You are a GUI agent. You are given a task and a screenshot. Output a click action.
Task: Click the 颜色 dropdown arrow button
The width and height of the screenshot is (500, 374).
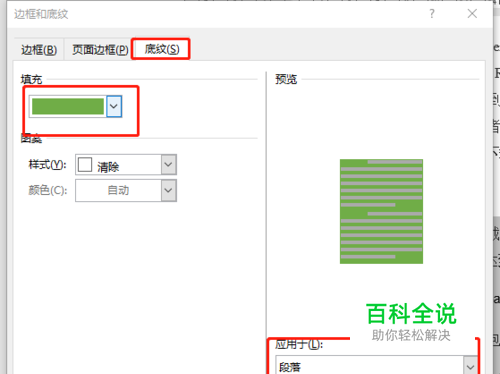[169, 190]
